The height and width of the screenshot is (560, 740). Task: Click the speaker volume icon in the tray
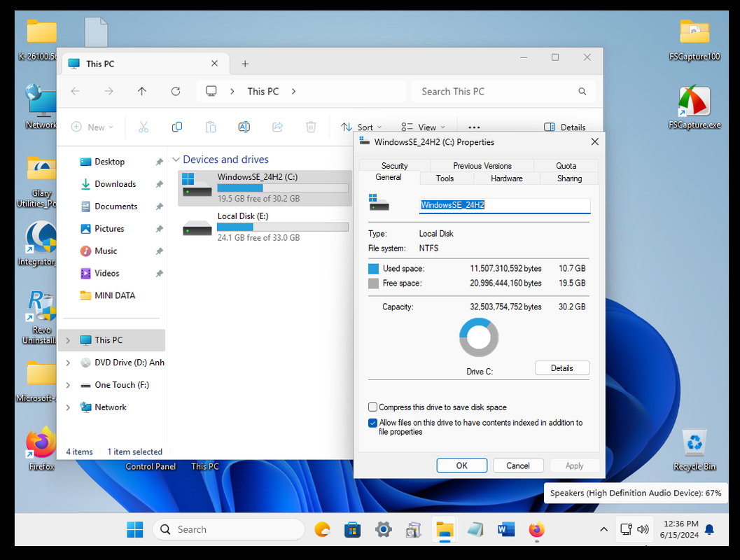click(643, 529)
